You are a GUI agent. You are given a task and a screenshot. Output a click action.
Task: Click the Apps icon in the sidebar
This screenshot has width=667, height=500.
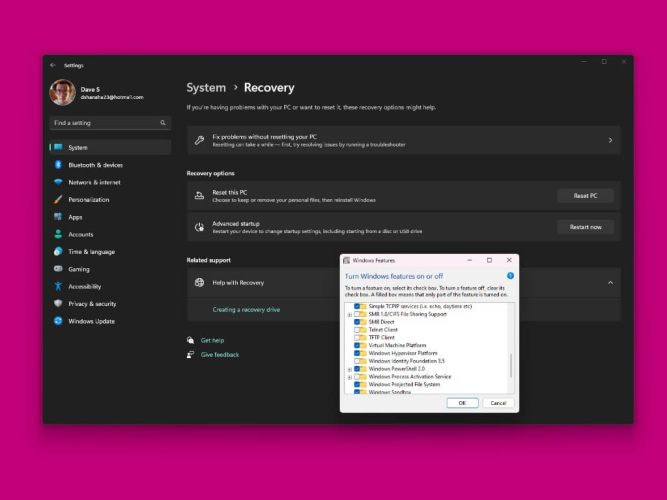pos(58,217)
